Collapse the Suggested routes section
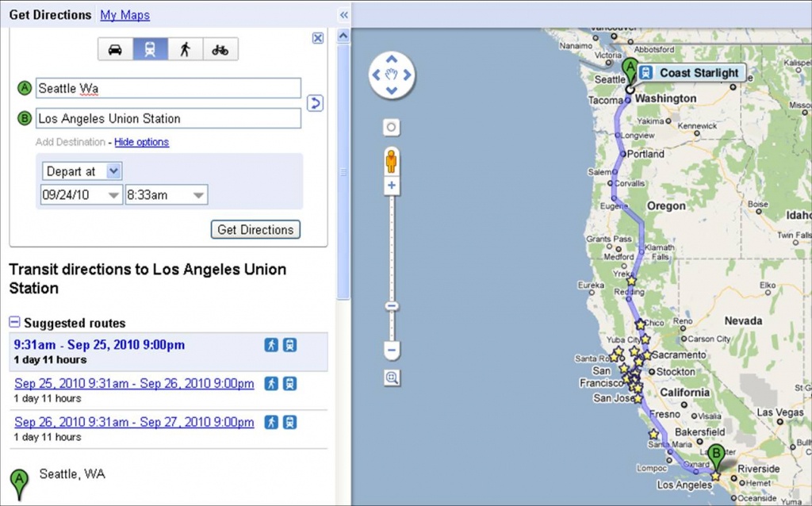 (x=14, y=323)
